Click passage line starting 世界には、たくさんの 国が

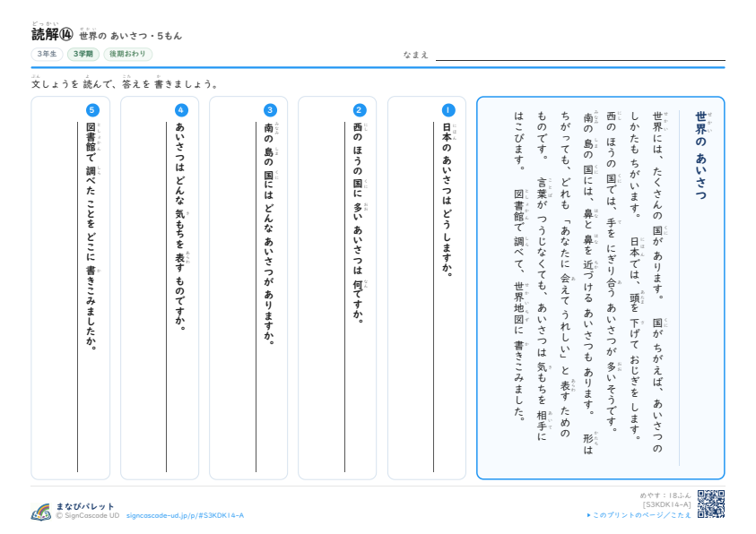pos(657,282)
